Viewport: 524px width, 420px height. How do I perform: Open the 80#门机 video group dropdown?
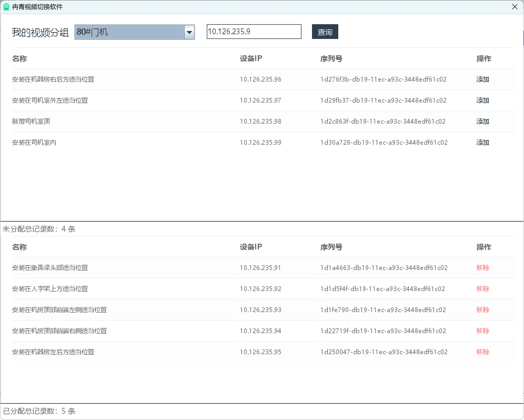click(129, 32)
